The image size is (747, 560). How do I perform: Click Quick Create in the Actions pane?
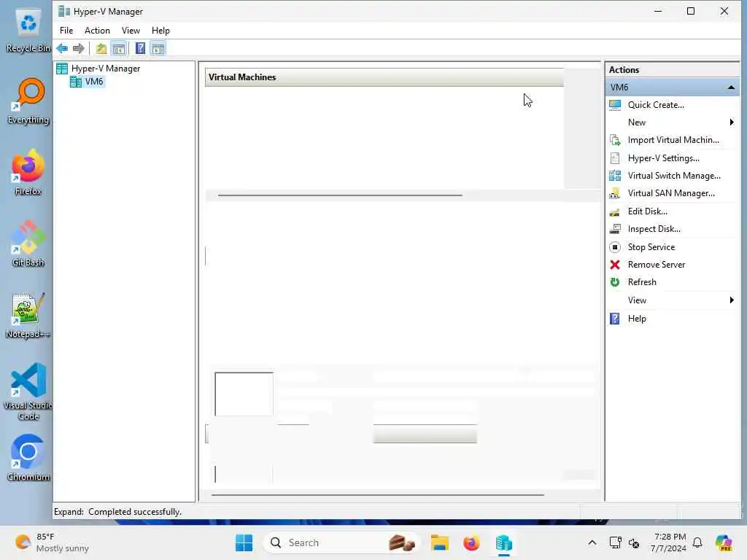point(656,105)
